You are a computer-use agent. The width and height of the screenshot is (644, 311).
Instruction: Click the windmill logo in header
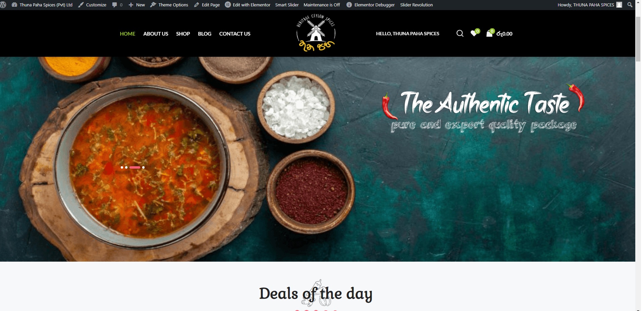pyautogui.click(x=316, y=33)
